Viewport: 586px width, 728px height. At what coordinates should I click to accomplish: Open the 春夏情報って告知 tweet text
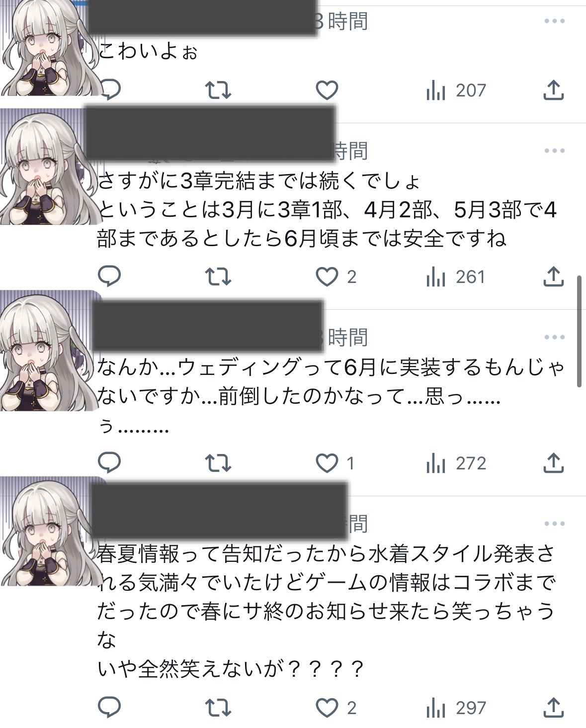coord(326,612)
